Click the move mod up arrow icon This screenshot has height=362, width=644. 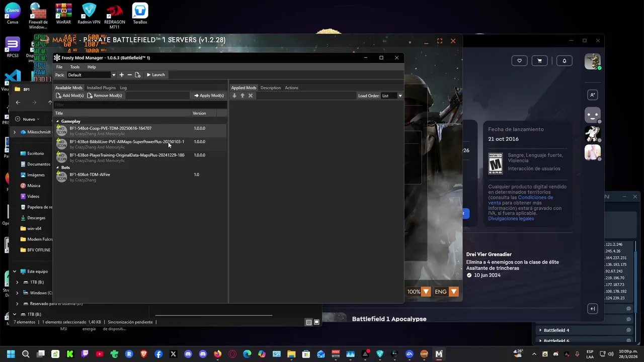(x=243, y=96)
